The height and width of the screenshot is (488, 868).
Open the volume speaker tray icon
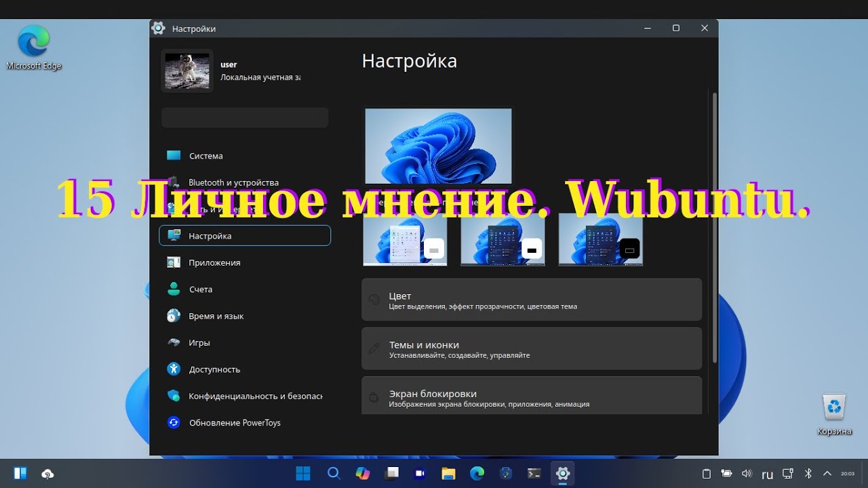click(747, 474)
